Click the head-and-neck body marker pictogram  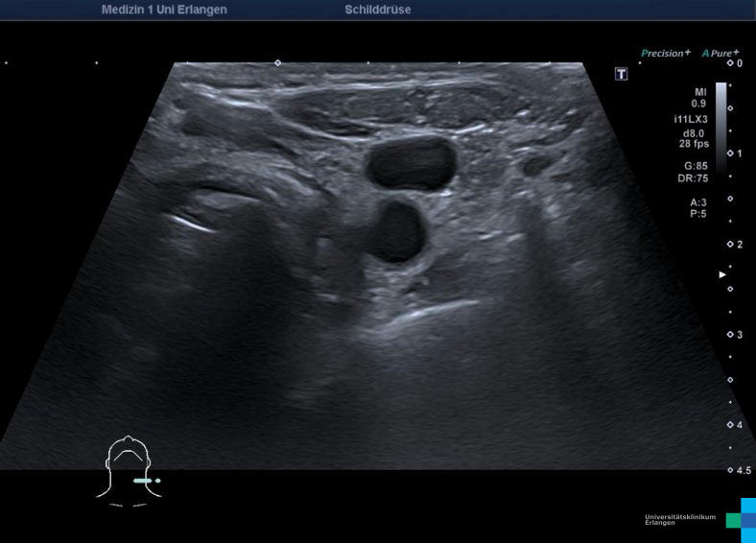[129, 469]
